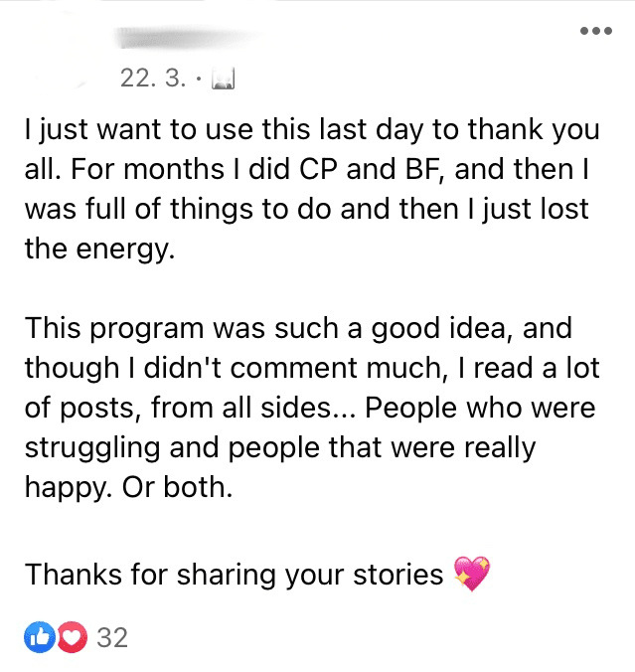Click the line "This program was such a good idea"
Screen dimensions: 635x672
[298, 327]
